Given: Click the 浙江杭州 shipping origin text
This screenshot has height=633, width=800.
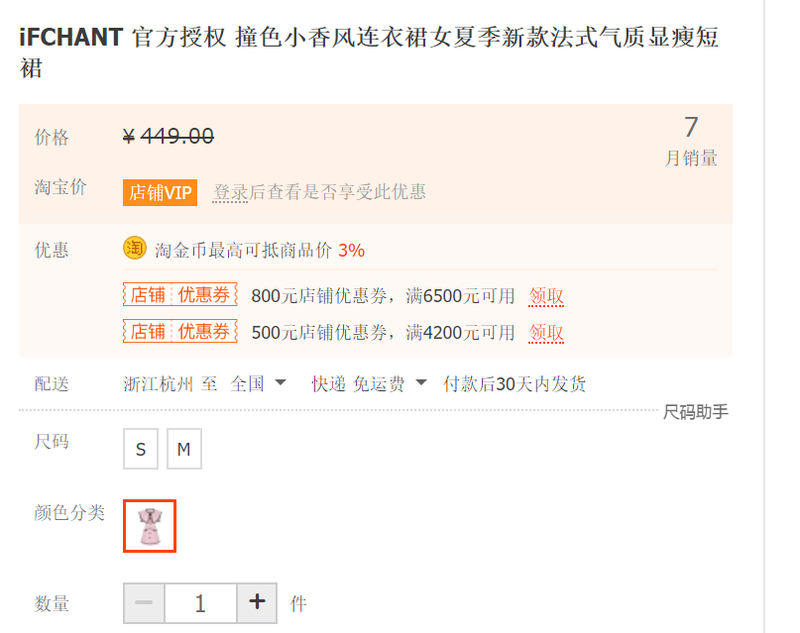Looking at the screenshot, I should [158, 384].
